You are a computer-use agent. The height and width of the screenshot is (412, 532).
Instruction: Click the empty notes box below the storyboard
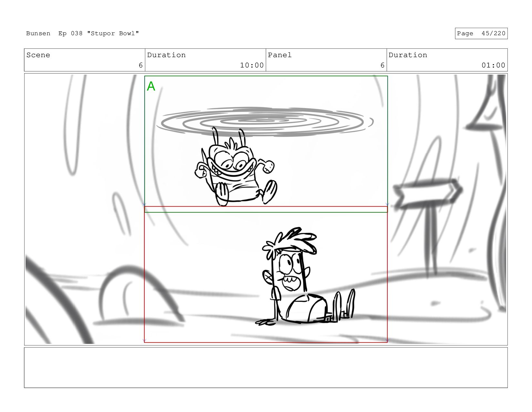click(266, 367)
